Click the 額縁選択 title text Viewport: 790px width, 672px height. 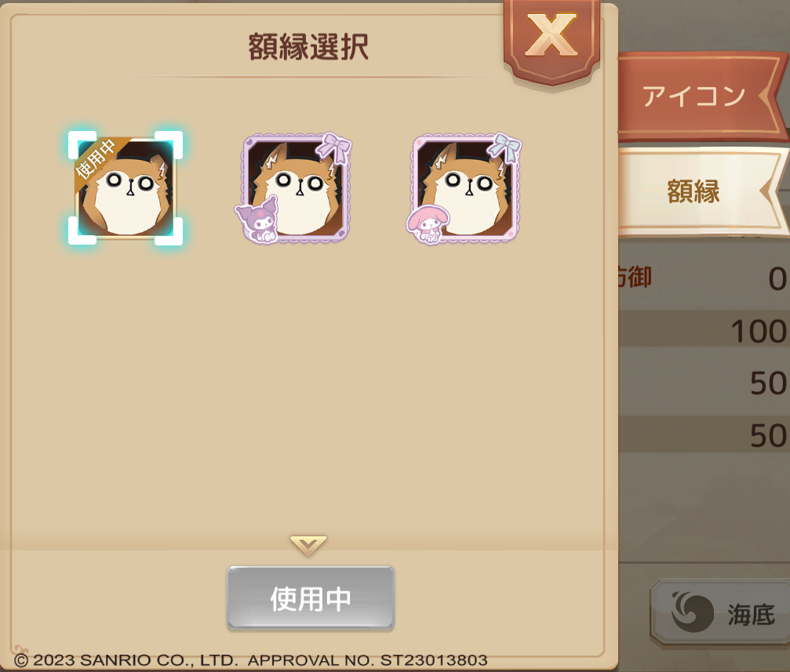click(308, 47)
